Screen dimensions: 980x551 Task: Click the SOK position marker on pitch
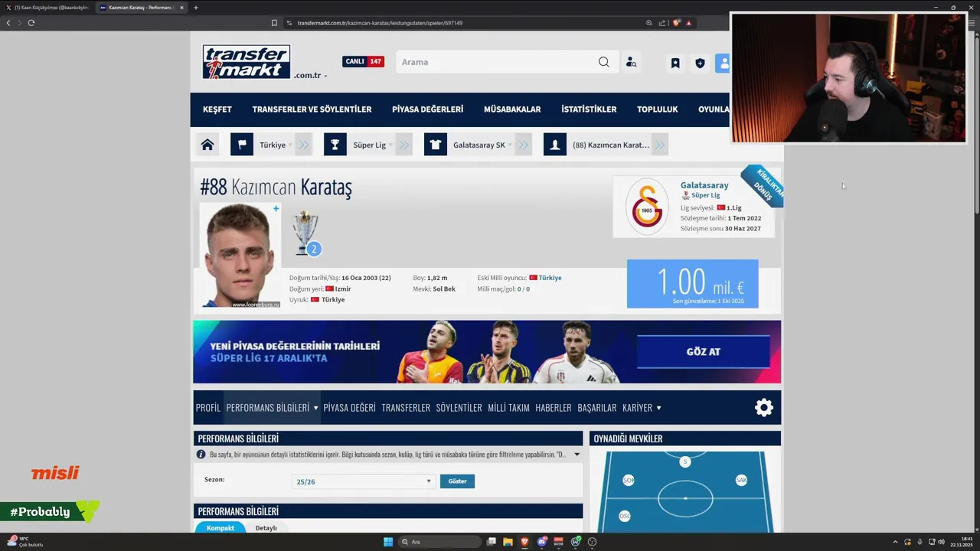629,481
